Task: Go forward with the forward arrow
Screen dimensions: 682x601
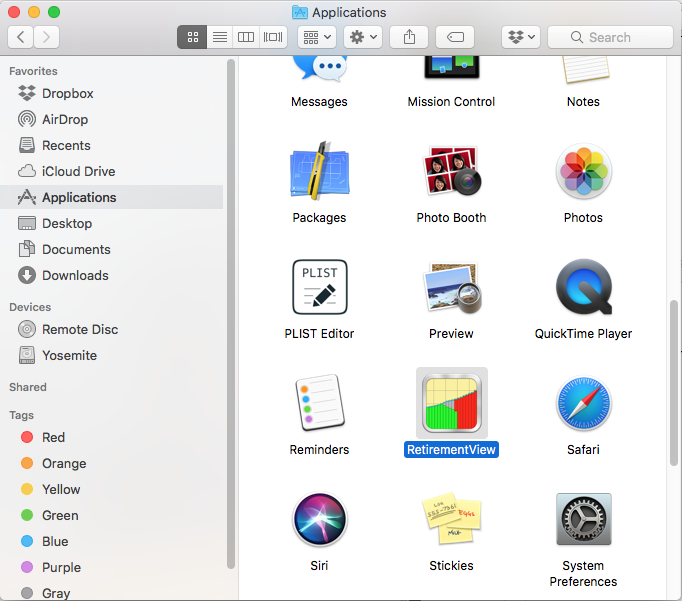Action: tap(46, 37)
